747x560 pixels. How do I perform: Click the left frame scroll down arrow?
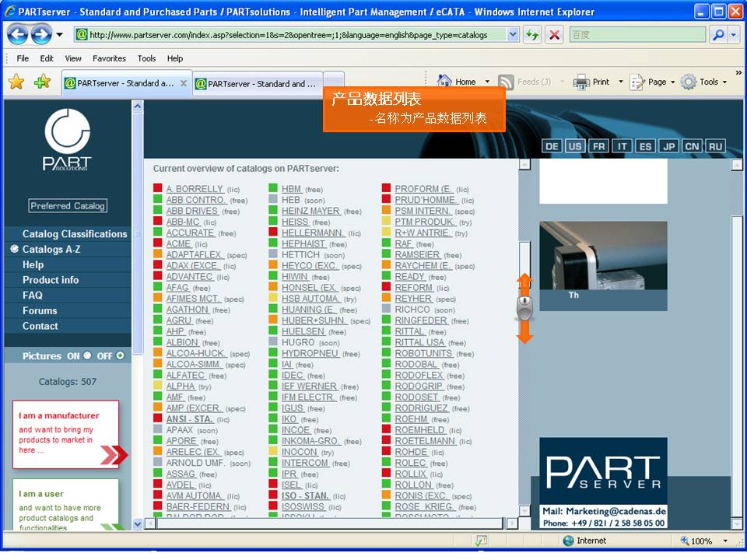pos(137,523)
